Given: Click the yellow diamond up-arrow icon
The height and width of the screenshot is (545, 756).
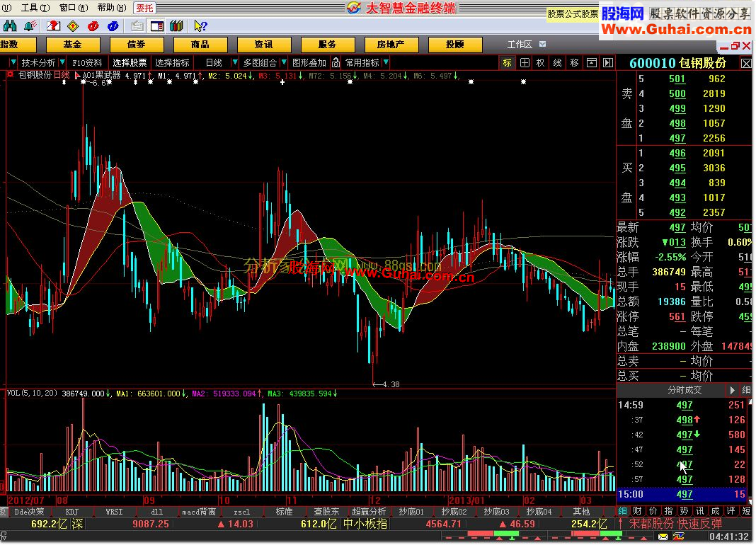Looking at the screenshot, I should tap(73, 25).
